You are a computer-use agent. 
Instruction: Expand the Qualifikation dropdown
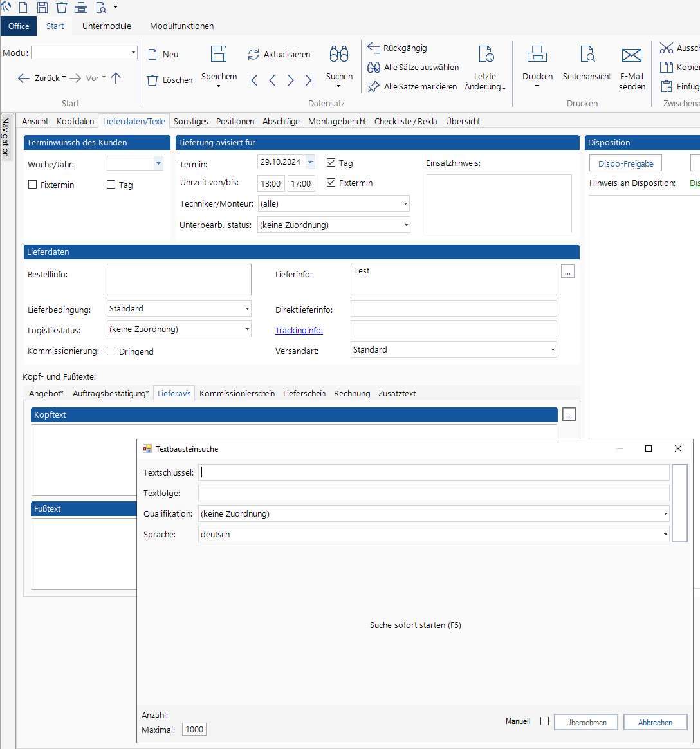(665, 514)
